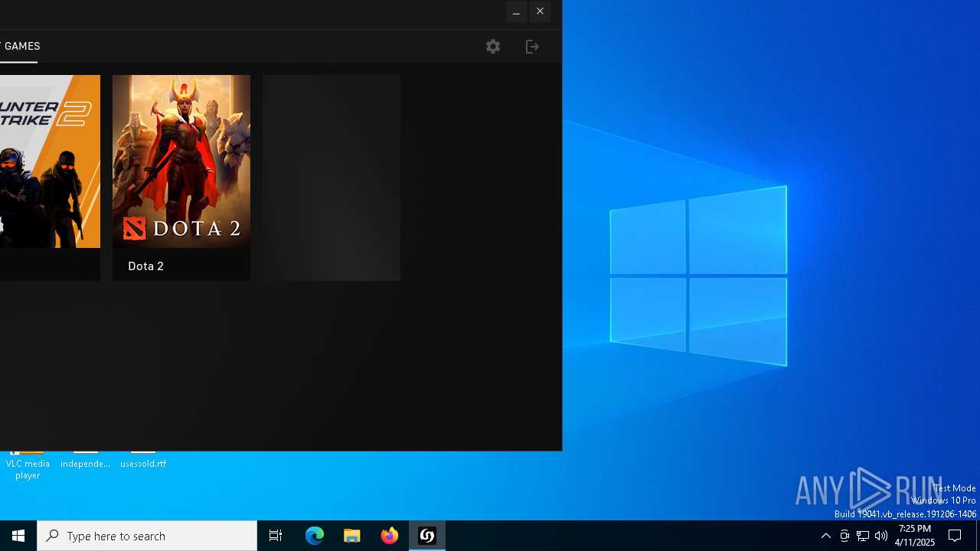Click the tray safely remove hardware icon
The width and height of the screenshot is (980, 551).
pos(844,536)
